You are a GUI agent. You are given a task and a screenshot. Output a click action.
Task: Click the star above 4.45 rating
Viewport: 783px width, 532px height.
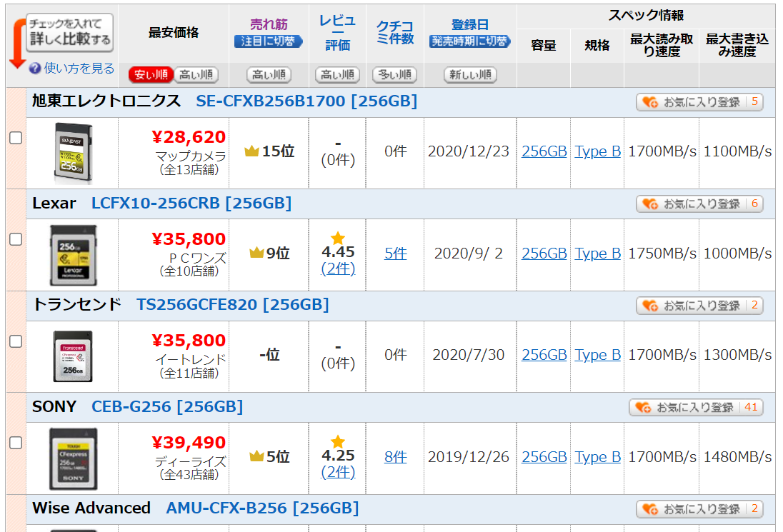click(338, 238)
